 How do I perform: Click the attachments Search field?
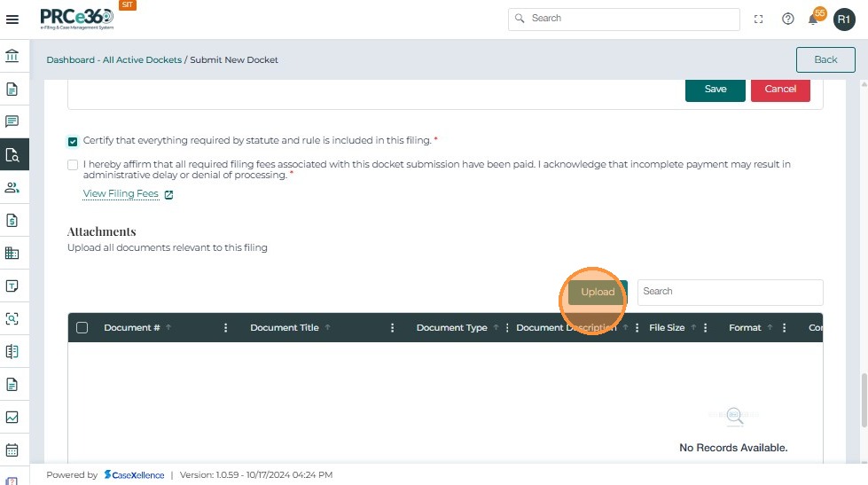tap(730, 292)
